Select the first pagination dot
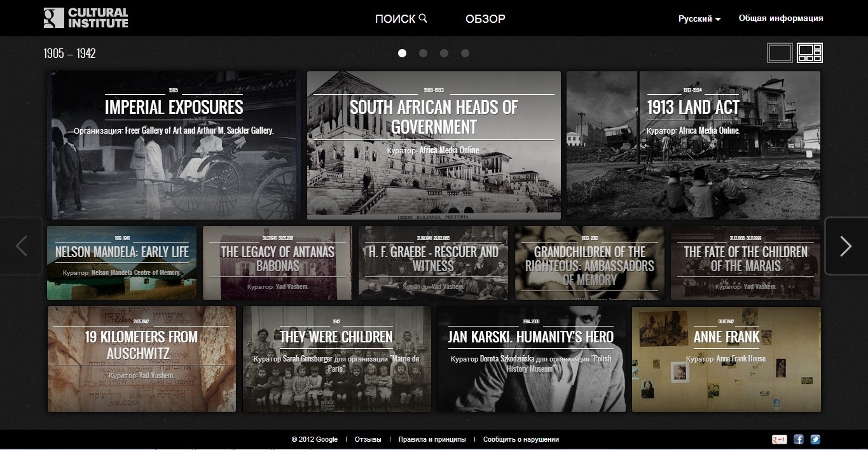The height and width of the screenshot is (450, 868). (x=402, y=53)
